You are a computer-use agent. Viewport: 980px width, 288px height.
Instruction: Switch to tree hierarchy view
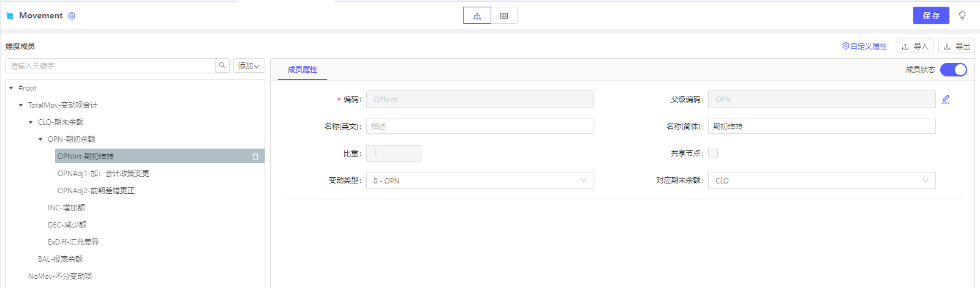(x=477, y=16)
